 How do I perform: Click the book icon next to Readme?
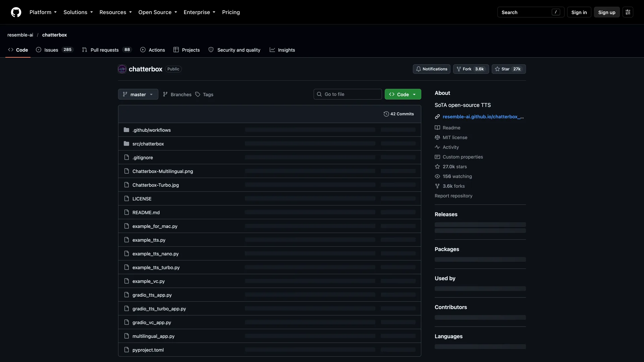437,128
